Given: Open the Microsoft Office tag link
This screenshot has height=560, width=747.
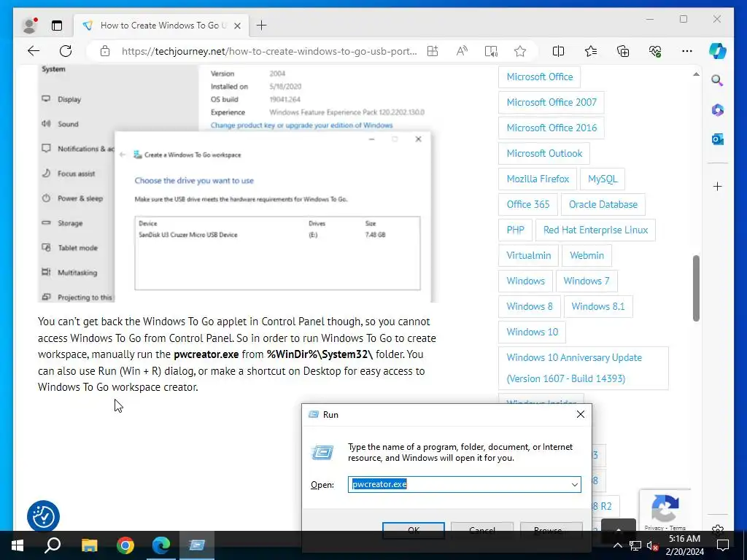Looking at the screenshot, I should (x=539, y=77).
